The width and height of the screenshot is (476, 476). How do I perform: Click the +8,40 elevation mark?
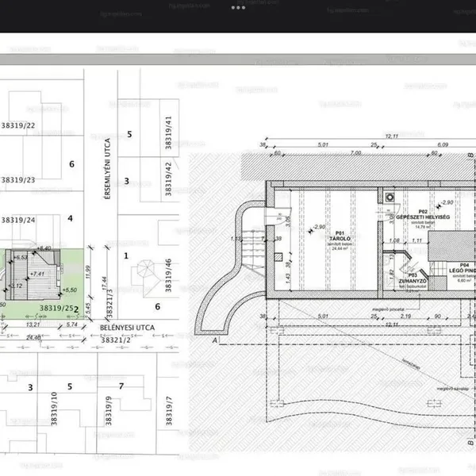click(x=44, y=248)
